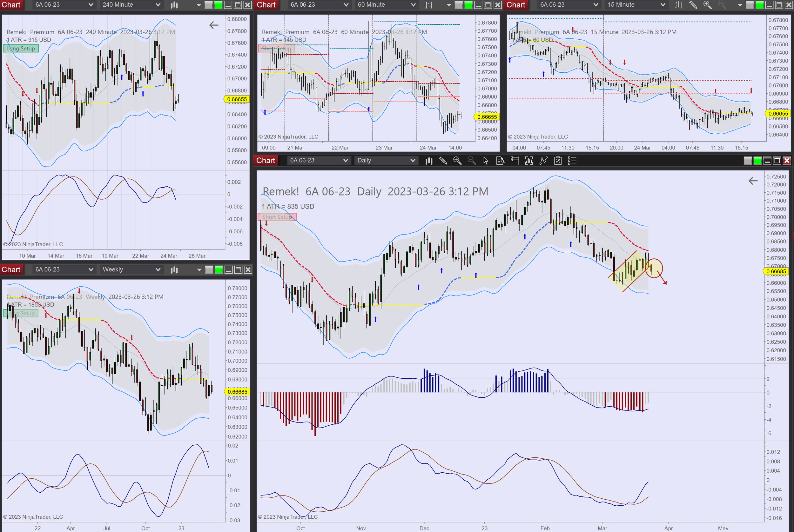Click zoom in icon on 15 Minute chart
794x532 pixels.
707,5
